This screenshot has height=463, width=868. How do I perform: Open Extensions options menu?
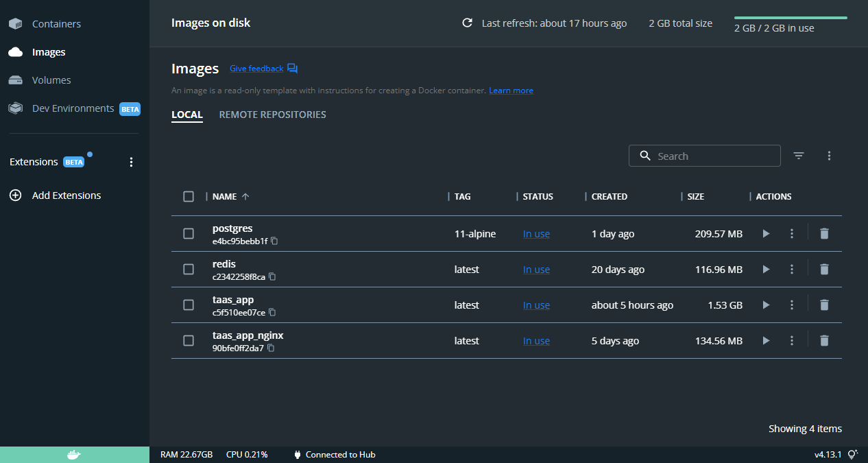point(132,163)
